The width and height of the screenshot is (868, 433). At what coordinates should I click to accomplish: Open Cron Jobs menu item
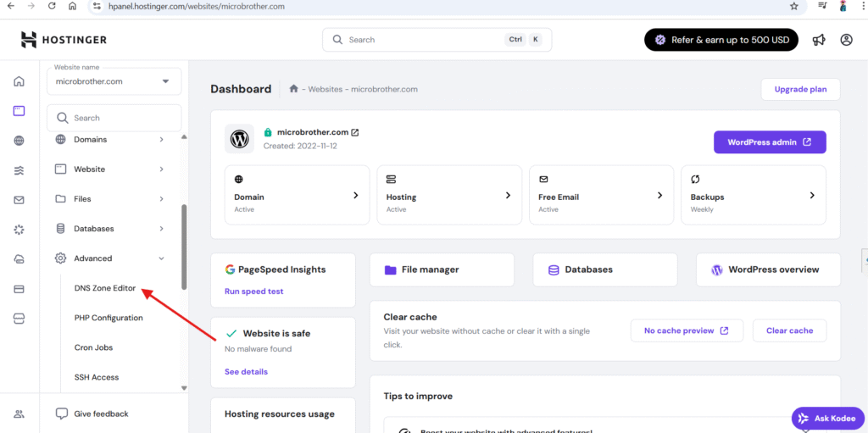[93, 347]
